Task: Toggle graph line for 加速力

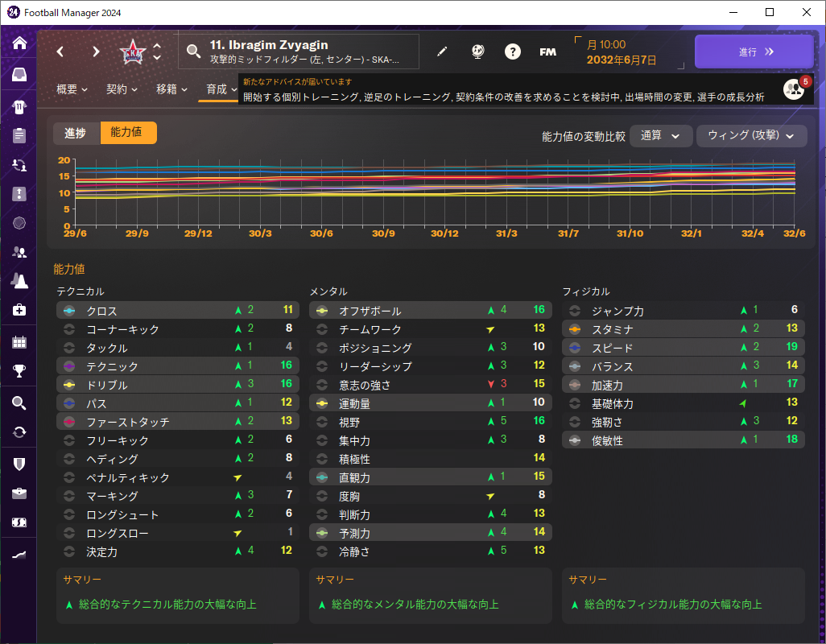Action: click(575, 385)
